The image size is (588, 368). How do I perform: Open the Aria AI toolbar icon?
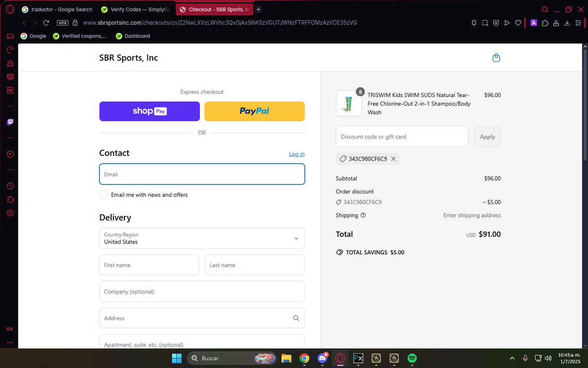534,23
